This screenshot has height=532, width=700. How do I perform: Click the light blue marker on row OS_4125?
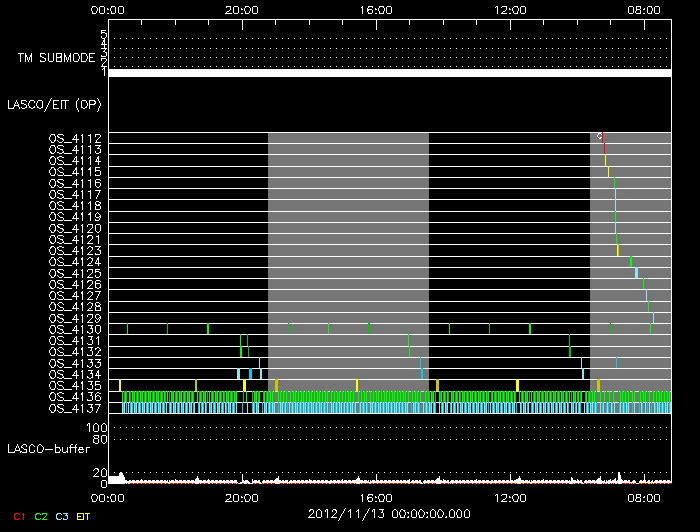click(x=636, y=273)
